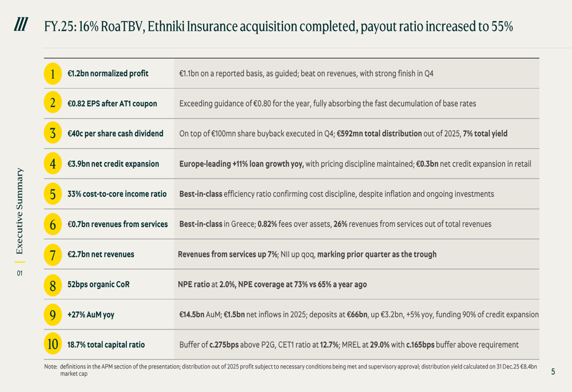Click the yellow number 10 circle
Image resolution: width=572 pixels, height=392 pixels.
(53, 345)
